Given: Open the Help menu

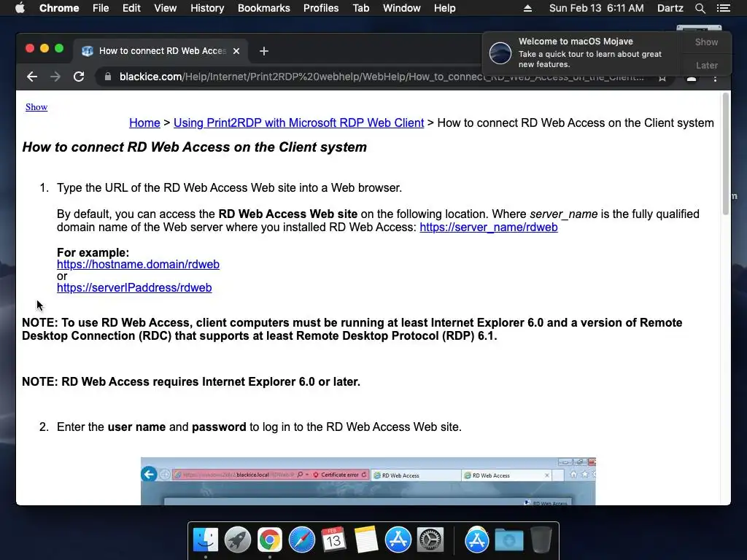Looking at the screenshot, I should (x=444, y=8).
